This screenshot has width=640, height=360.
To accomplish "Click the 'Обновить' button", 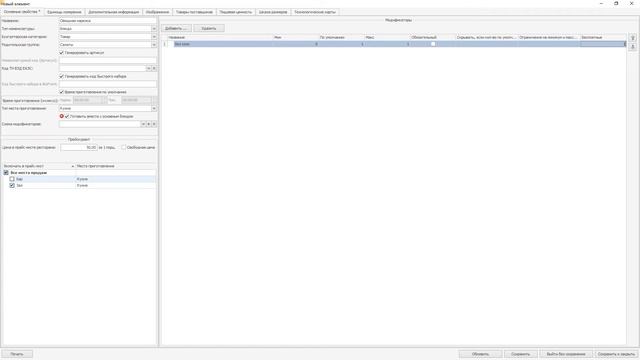I will 480,354.
